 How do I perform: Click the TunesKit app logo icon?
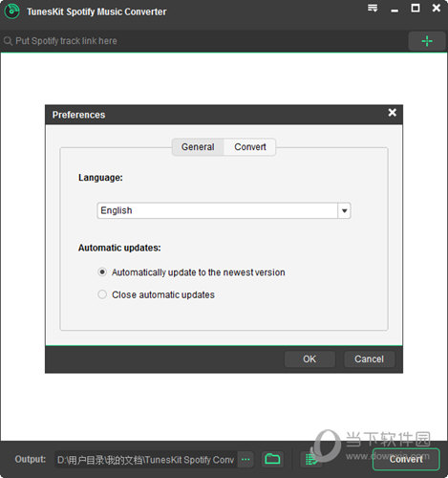pos(11,11)
